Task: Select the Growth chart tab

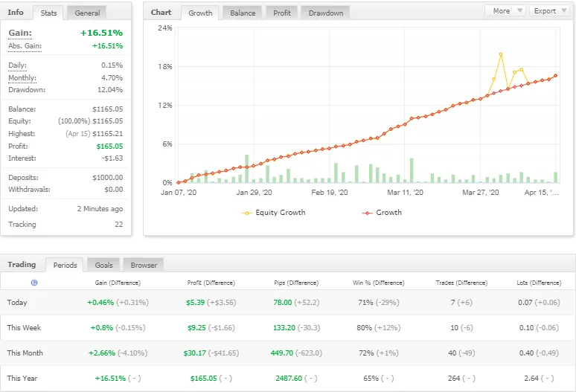Action: tap(200, 13)
